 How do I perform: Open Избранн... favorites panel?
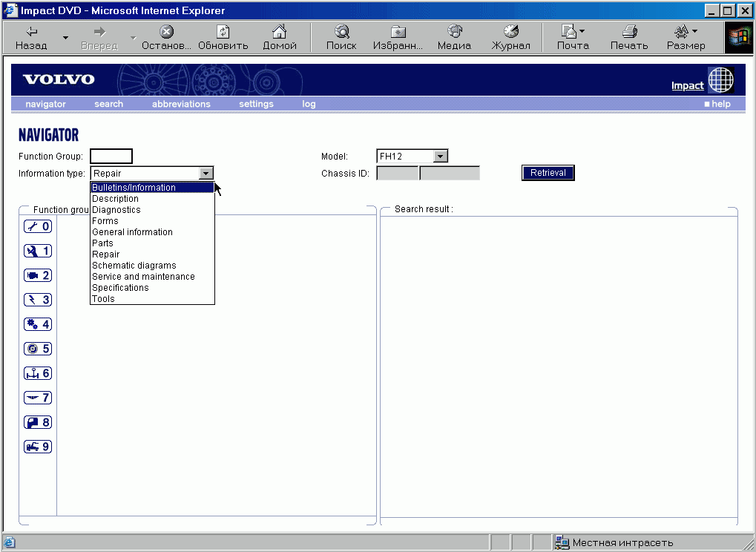[x=398, y=38]
